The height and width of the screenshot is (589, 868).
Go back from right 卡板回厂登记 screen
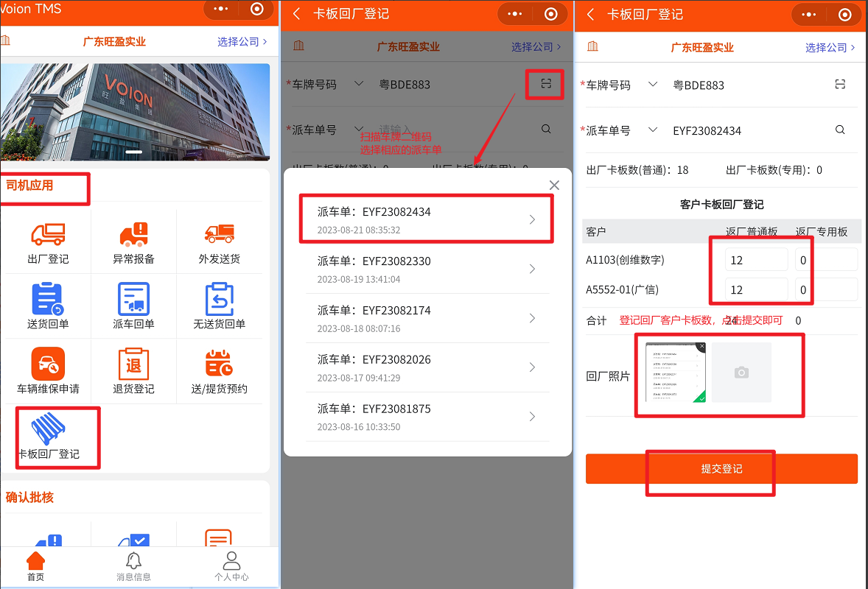[x=591, y=15]
